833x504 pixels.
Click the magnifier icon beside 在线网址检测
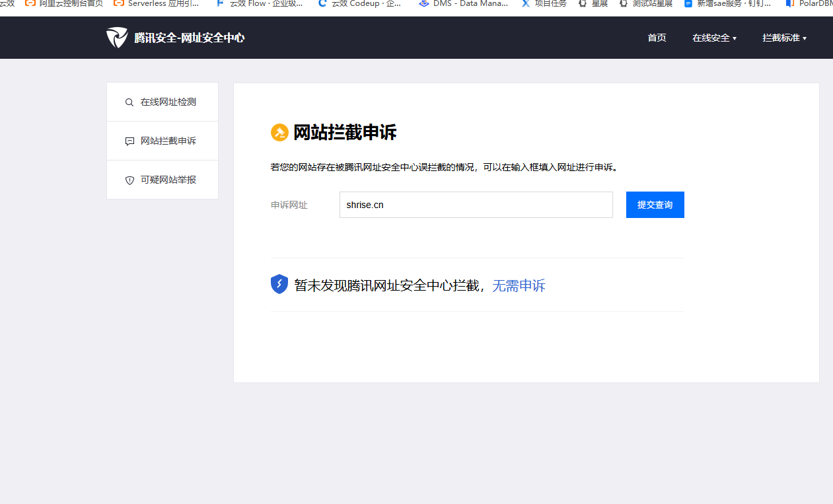[x=129, y=102]
